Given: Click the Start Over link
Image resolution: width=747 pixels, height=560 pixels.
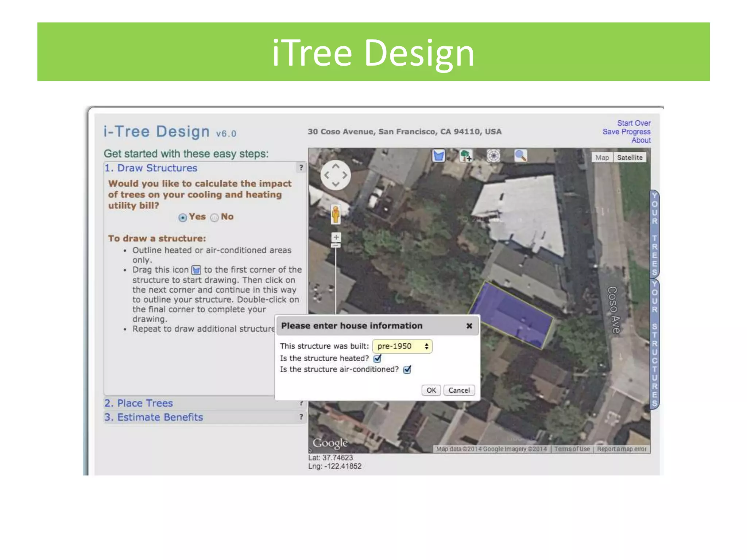Looking at the screenshot, I should point(634,123).
